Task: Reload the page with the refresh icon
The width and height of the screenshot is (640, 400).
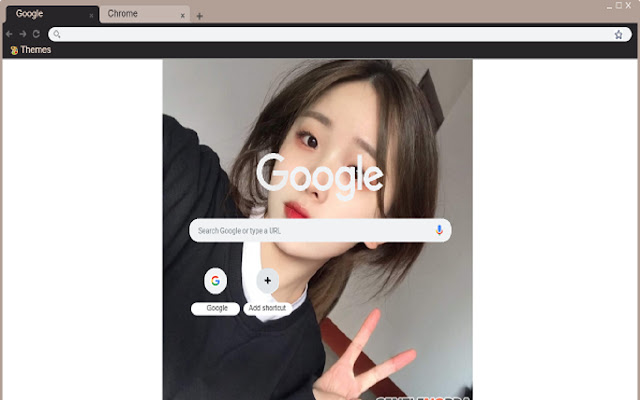Action: tap(36, 34)
